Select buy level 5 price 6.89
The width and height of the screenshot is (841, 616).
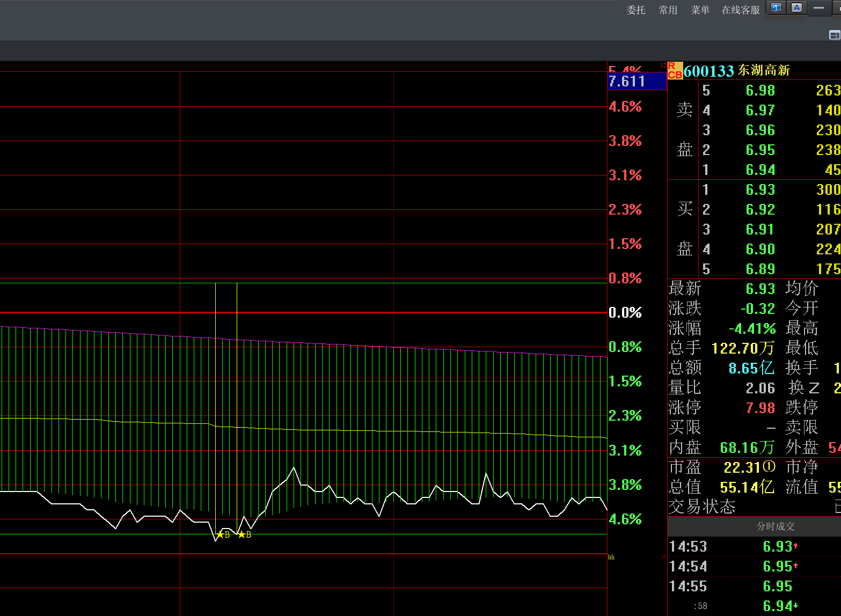tap(760, 269)
